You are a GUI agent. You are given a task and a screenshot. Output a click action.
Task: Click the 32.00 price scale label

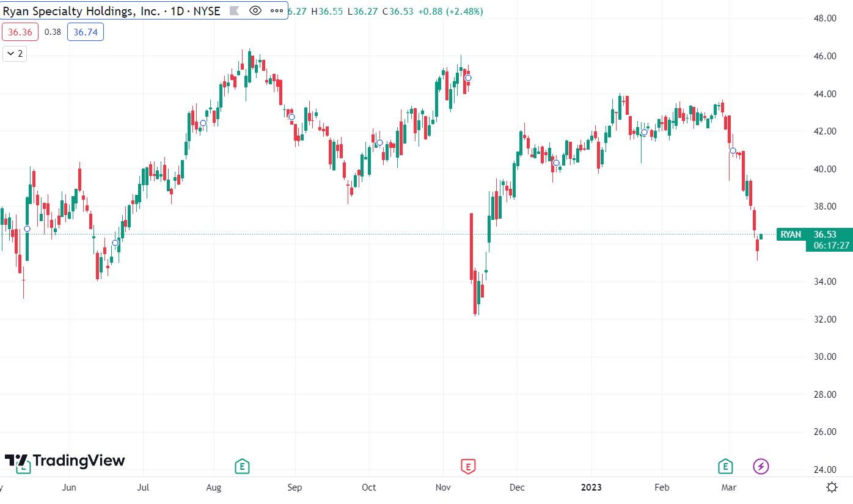[x=826, y=320]
